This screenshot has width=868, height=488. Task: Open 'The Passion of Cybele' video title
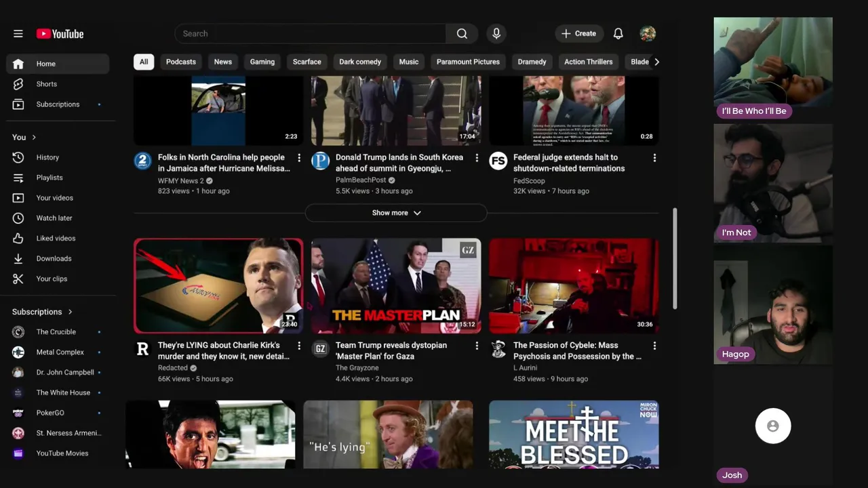(x=577, y=351)
